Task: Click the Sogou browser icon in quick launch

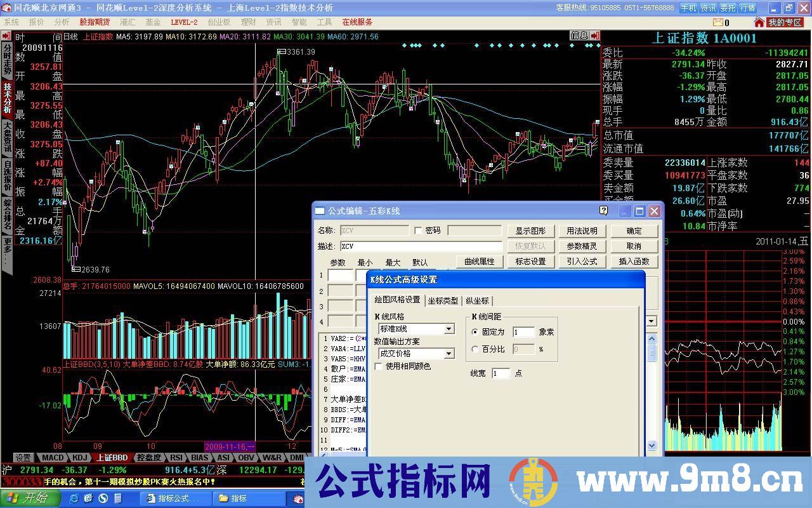Action: click(x=103, y=498)
